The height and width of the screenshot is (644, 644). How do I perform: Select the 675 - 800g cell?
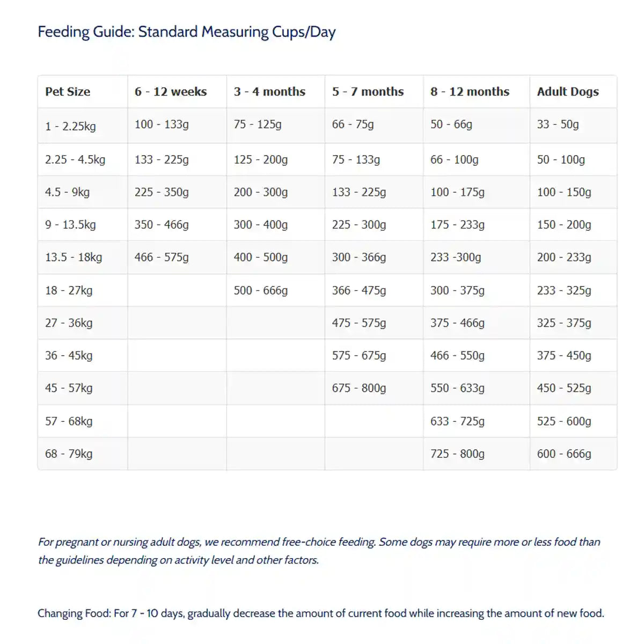point(358,389)
